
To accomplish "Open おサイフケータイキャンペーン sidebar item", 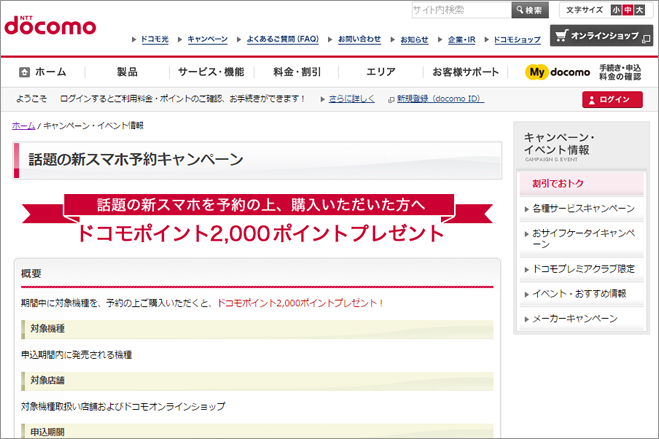I will coord(582,239).
